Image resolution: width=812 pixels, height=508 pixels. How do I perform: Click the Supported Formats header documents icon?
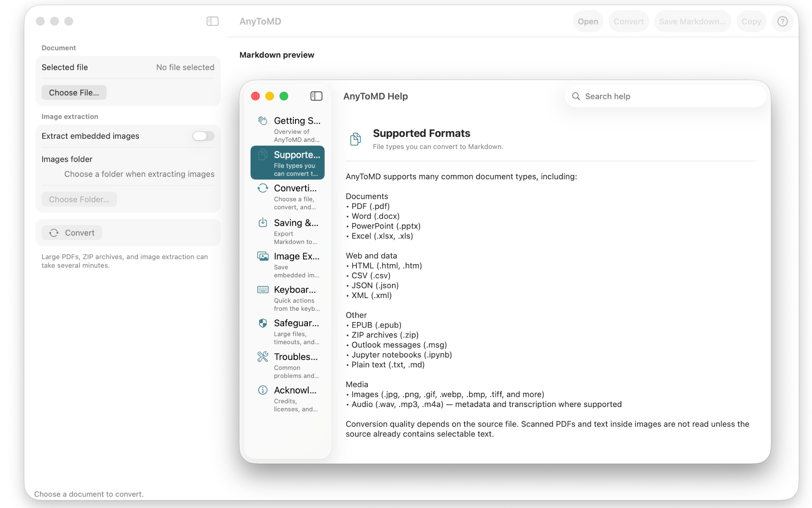(355, 139)
